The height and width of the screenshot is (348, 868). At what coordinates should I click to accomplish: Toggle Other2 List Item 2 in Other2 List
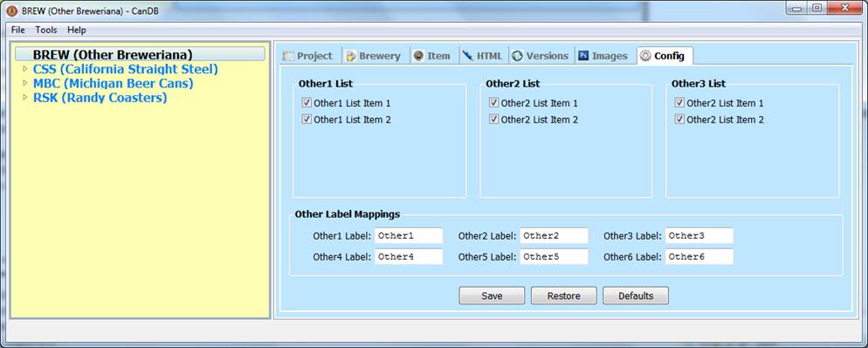(x=493, y=119)
